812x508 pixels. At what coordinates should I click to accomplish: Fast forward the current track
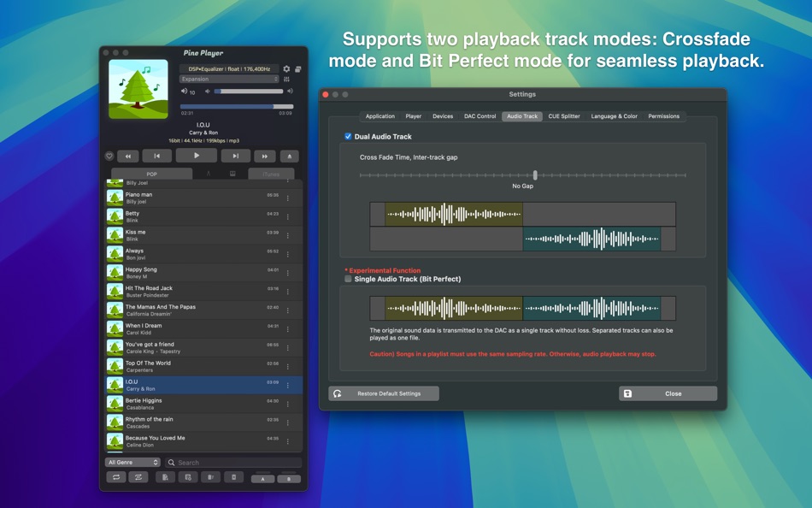pyautogui.click(x=265, y=156)
